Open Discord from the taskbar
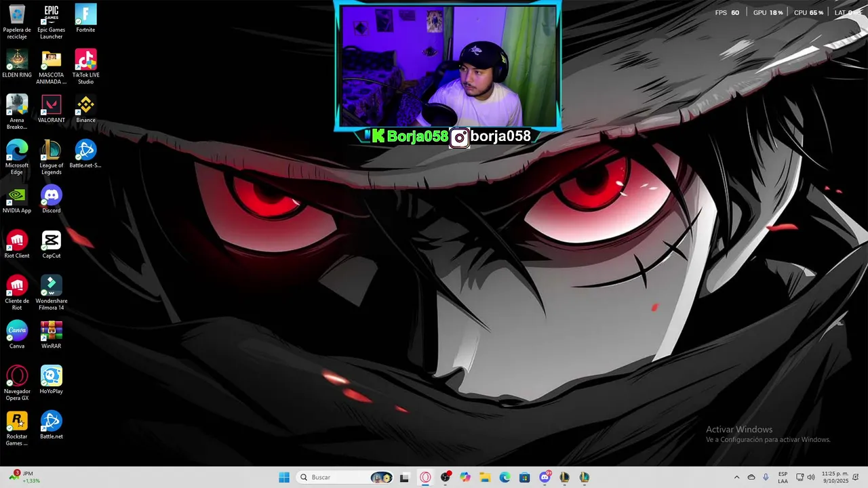 point(545,477)
